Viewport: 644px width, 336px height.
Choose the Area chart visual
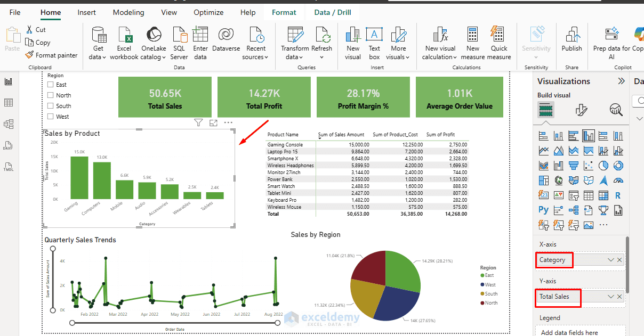point(559,151)
